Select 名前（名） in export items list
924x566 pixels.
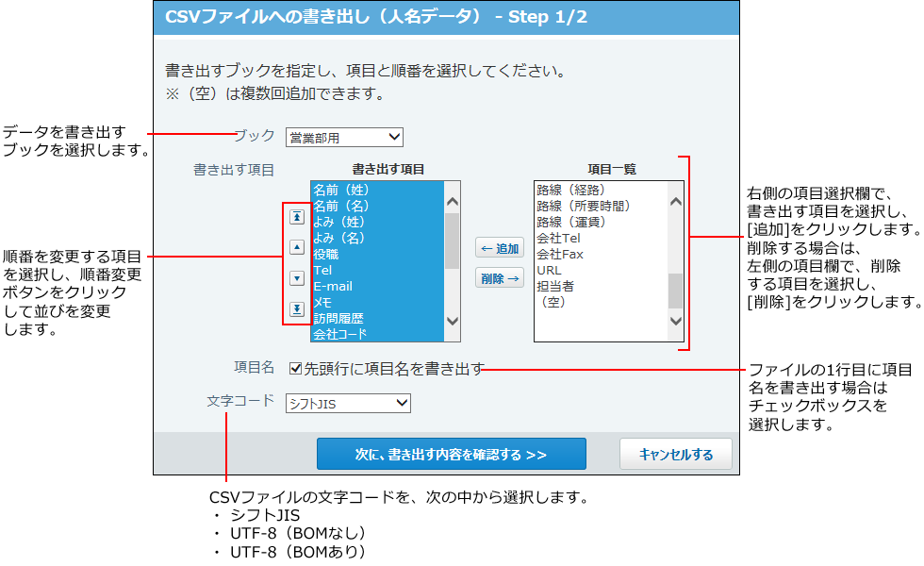click(x=377, y=206)
